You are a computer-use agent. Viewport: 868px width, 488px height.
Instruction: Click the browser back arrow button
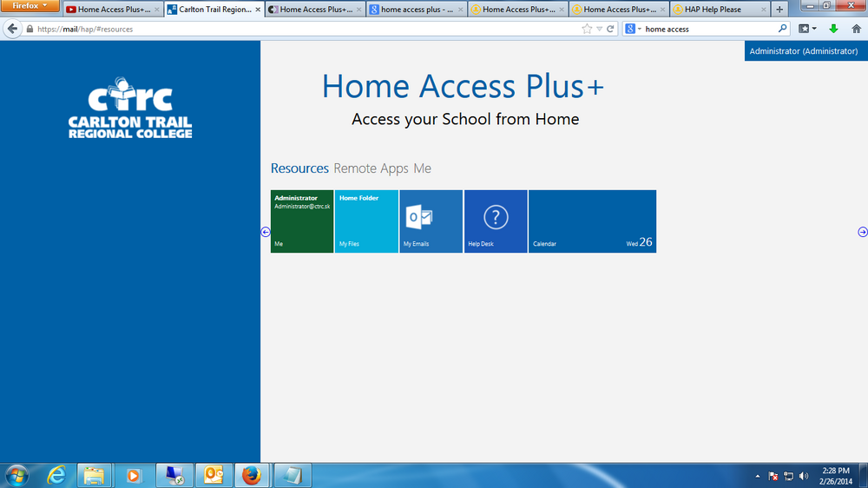[12, 29]
